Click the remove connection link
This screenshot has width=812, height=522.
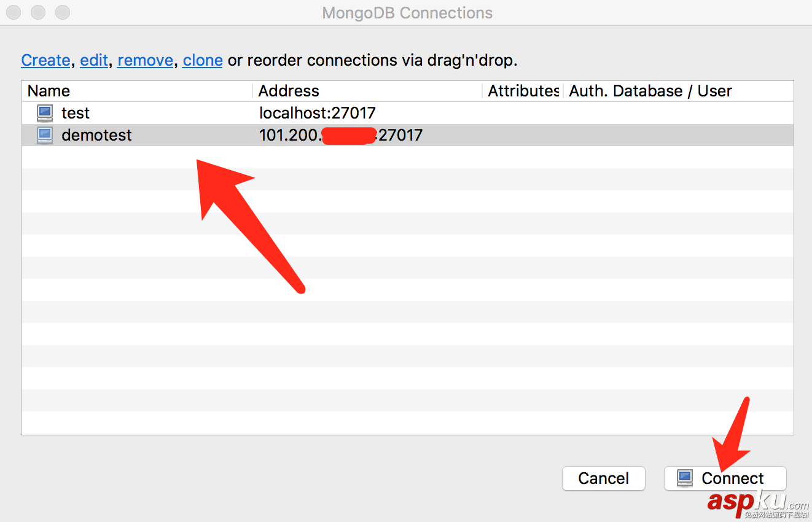coord(145,60)
